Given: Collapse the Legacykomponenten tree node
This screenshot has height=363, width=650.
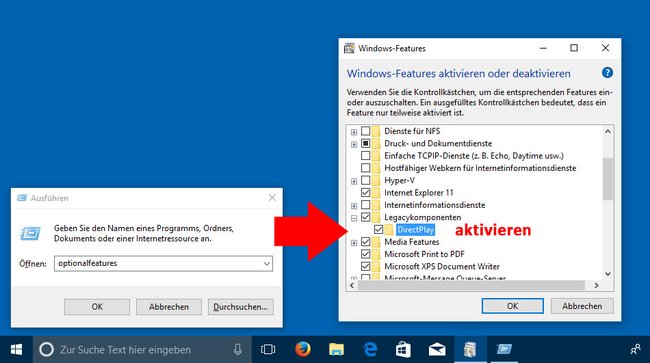Looking at the screenshot, I should (x=354, y=218).
